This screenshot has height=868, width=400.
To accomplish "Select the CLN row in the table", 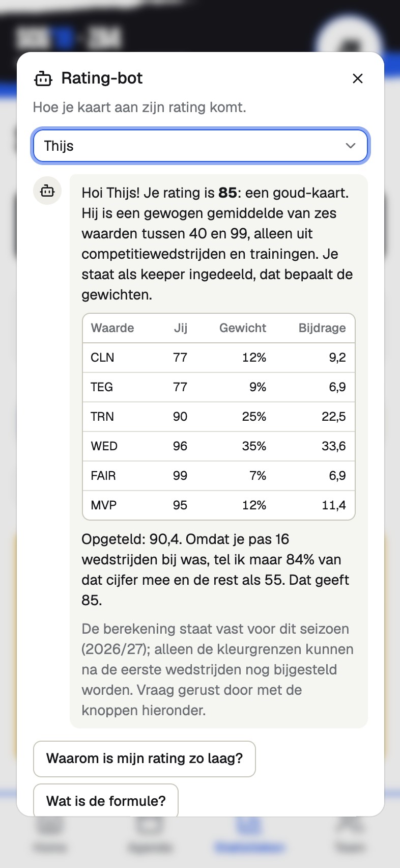I will pyautogui.click(x=219, y=358).
